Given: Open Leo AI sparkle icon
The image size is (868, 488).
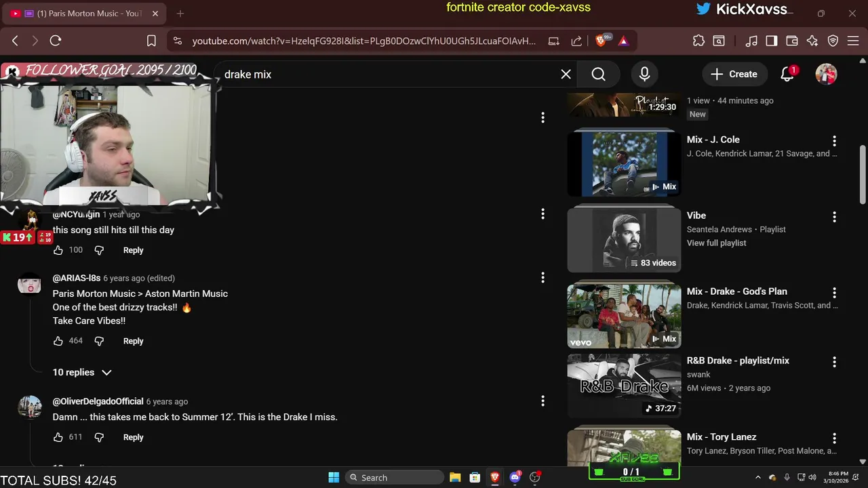Looking at the screenshot, I should click(x=812, y=41).
